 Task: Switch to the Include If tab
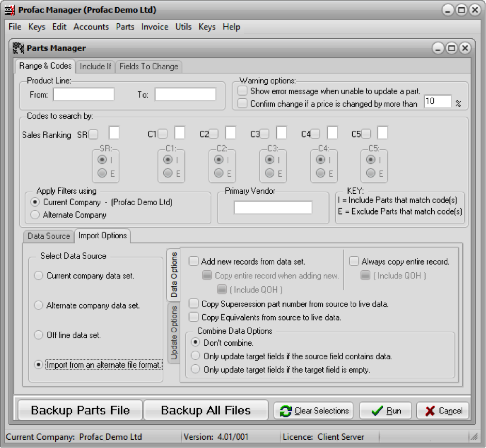click(96, 66)
